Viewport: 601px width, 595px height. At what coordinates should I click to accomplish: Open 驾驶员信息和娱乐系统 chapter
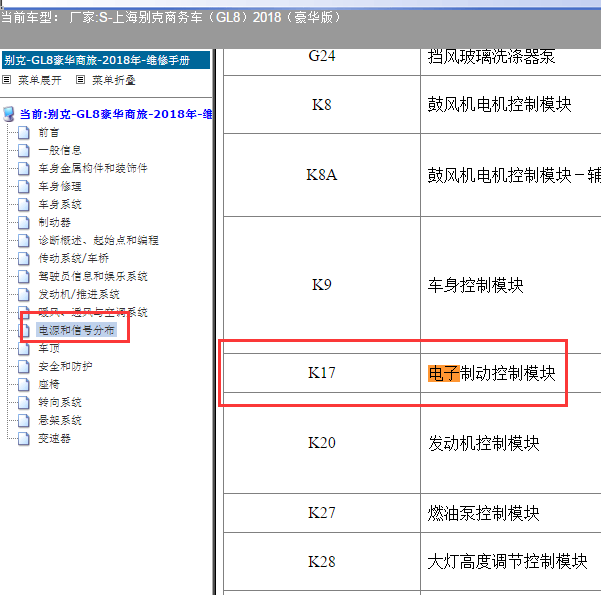coord(92,276)
